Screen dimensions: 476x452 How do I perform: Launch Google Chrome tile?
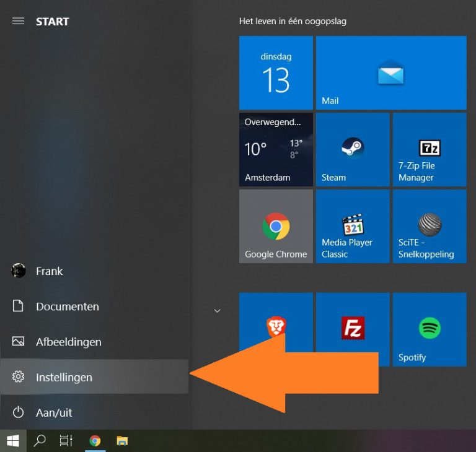point(276,226)
